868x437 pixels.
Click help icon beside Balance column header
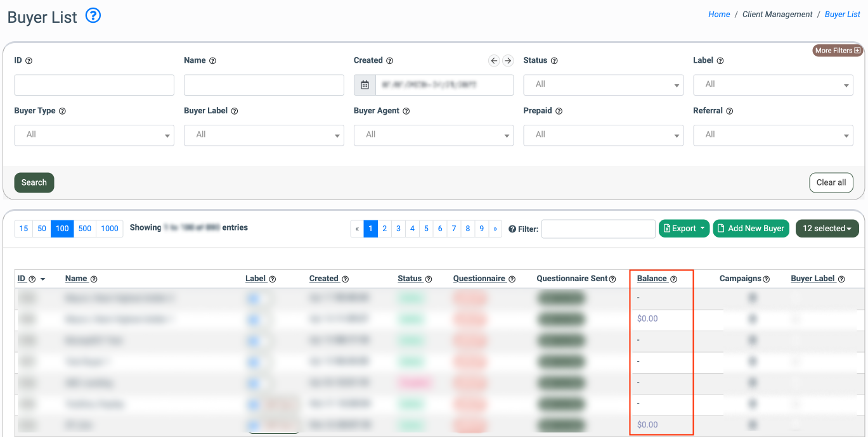pyautogui.click(x=674, y=279)
